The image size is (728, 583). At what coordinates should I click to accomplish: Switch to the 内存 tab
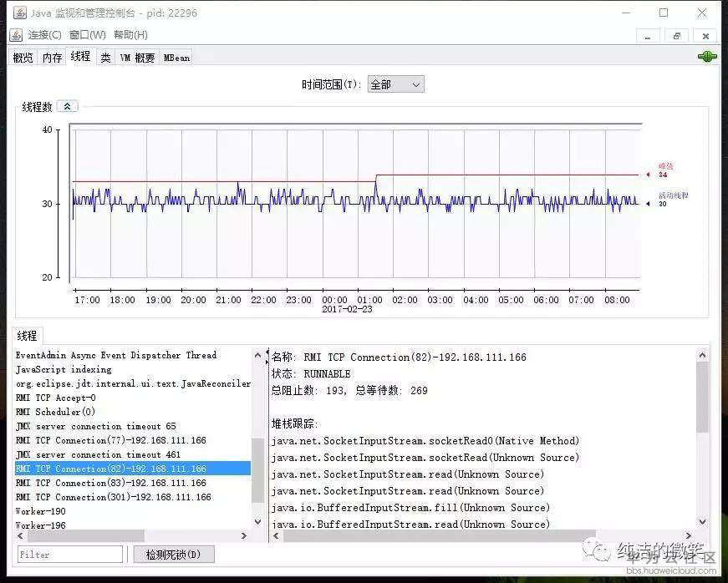(x=52, y=58)
